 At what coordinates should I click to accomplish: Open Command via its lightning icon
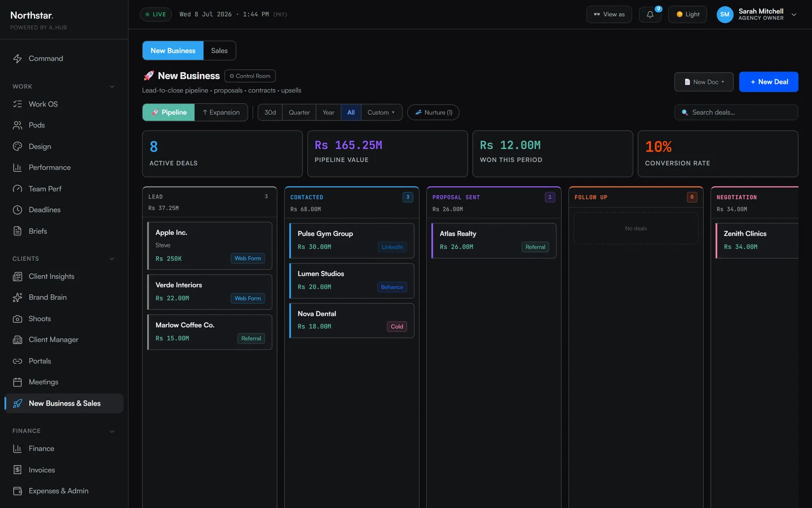pos(17,58)
